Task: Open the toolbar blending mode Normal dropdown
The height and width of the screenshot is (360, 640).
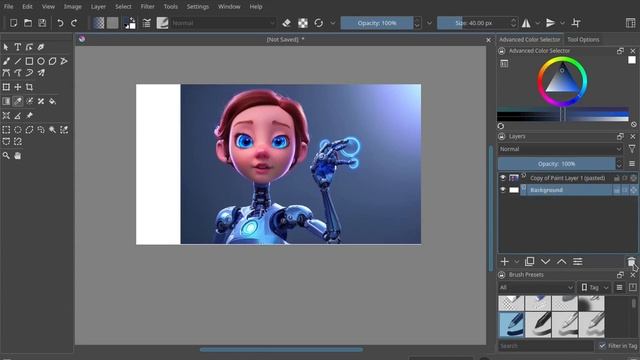Action: [x=222, y=23]
